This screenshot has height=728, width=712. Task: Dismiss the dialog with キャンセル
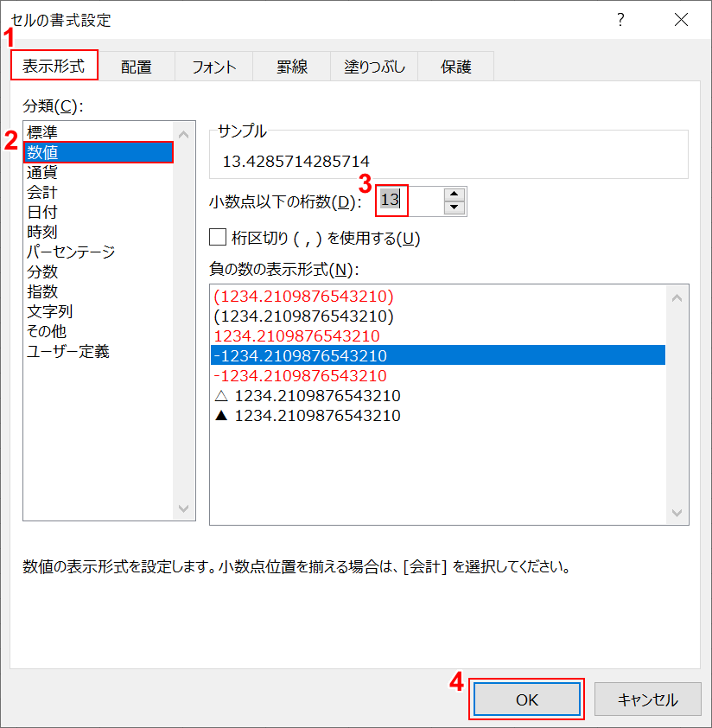(648, 699)
